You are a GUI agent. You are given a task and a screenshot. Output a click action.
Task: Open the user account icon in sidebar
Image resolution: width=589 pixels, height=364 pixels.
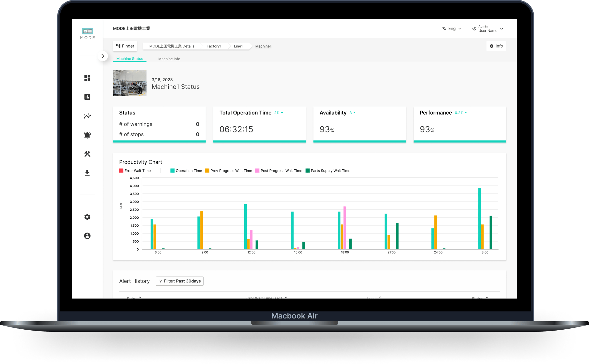tap(87, 235)
